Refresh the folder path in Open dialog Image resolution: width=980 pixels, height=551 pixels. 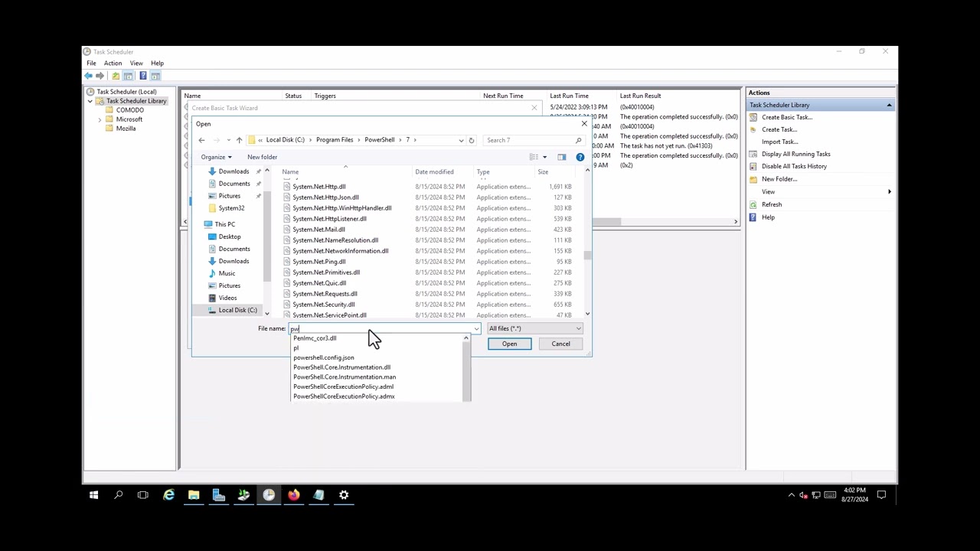[x=472, y=140]
